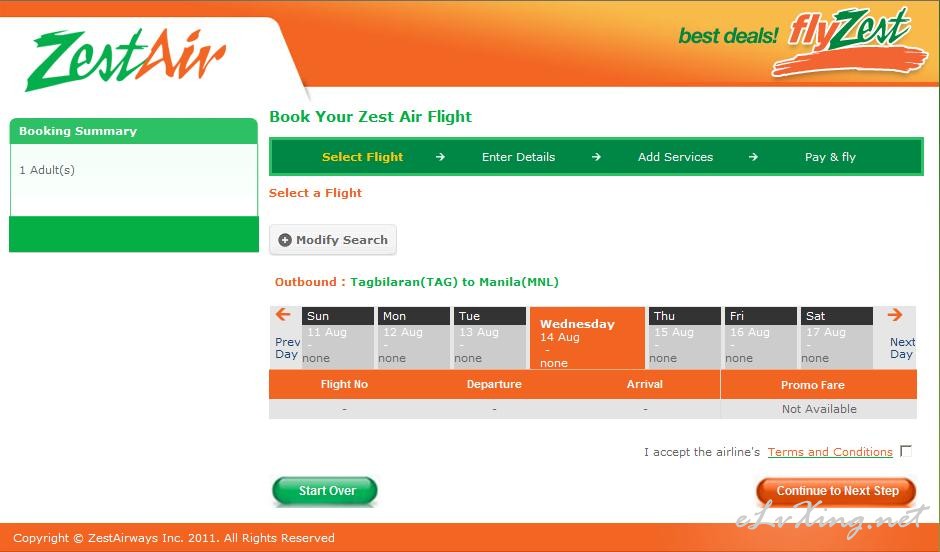Click the plus icon beside Modify Search
Image resolution: width=940 pixels, height=552 pixels.
[285, 240]
